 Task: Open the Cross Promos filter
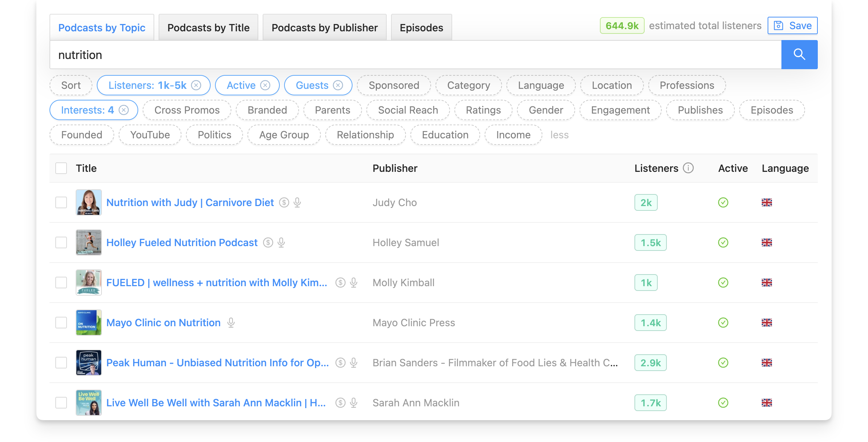187,110
